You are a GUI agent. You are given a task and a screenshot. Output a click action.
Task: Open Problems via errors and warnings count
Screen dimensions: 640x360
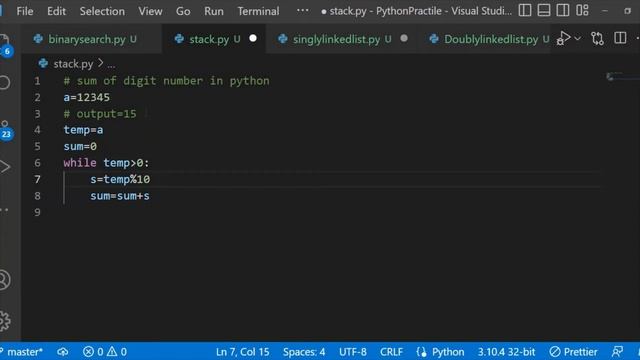(105, 351)
